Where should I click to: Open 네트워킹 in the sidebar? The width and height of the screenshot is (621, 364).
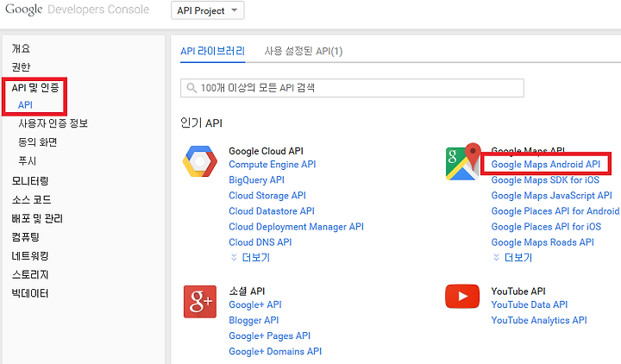pos(30,256)
